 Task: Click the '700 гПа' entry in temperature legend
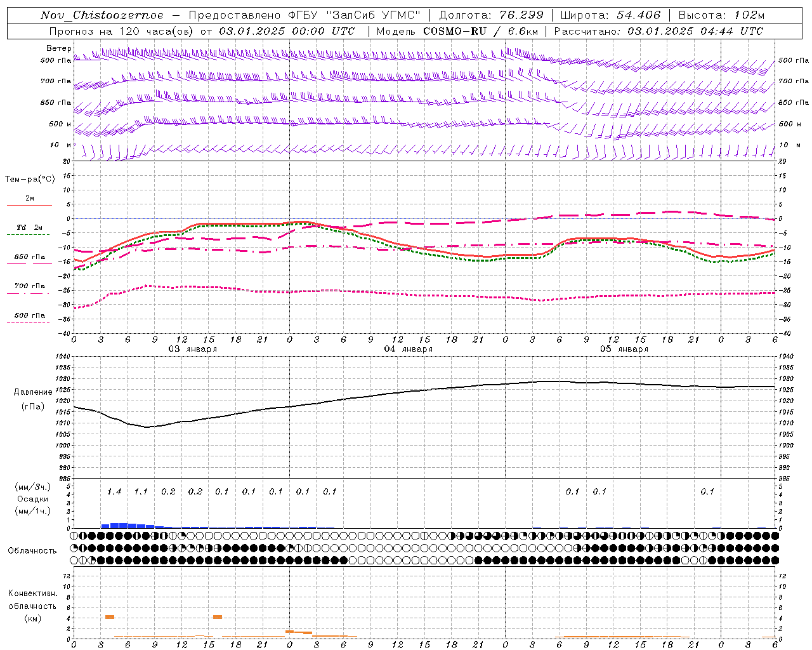click(30, 286)
